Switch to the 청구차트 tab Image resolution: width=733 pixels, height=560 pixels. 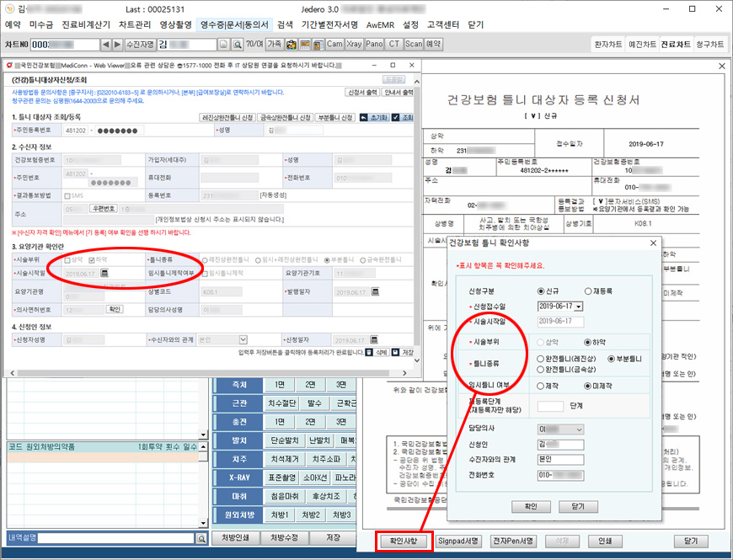click(709, 44)
